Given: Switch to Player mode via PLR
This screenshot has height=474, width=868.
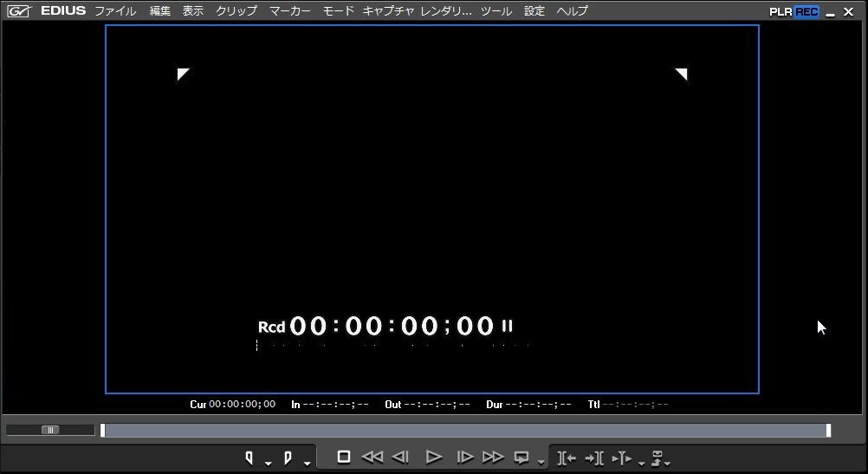Looking at the screenshot, I should [781, 11].
